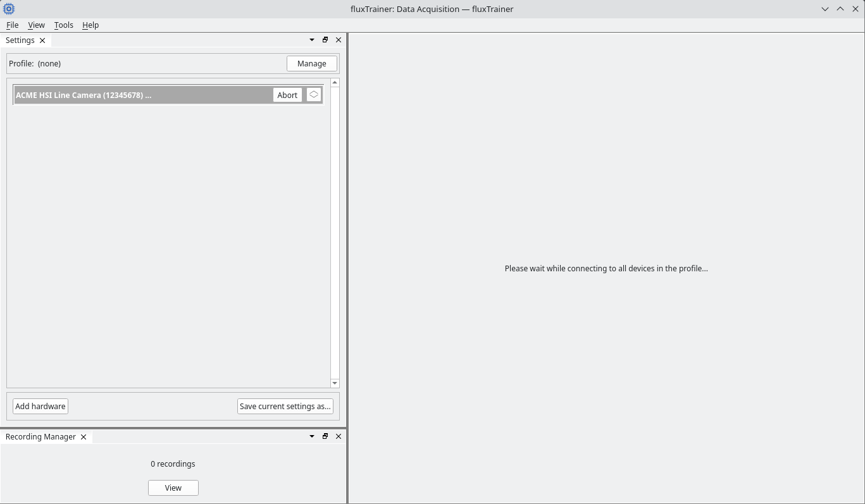Close the fluxTrainer window
The height and width of the screenshot is (504, 865).
856,9
